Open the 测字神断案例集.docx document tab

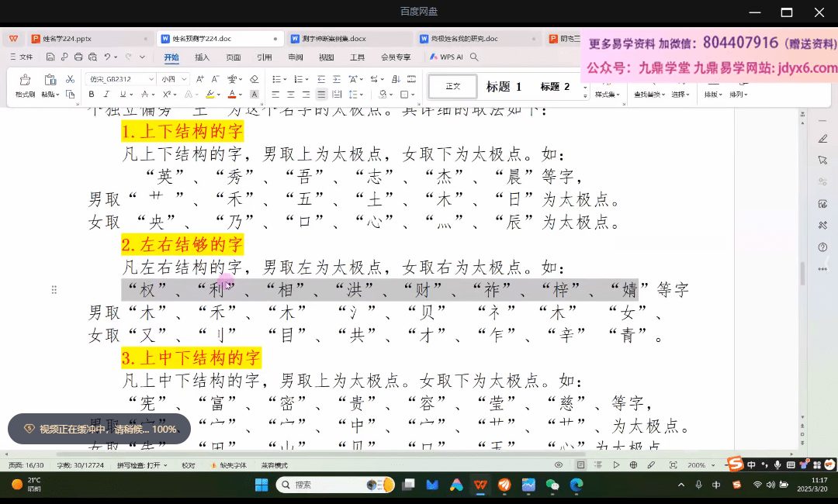click(x=335, y=38)
